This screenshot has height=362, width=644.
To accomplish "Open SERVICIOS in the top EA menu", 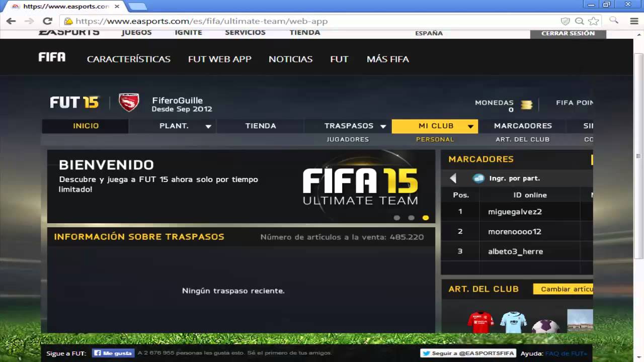I will (x=245, y=33).
